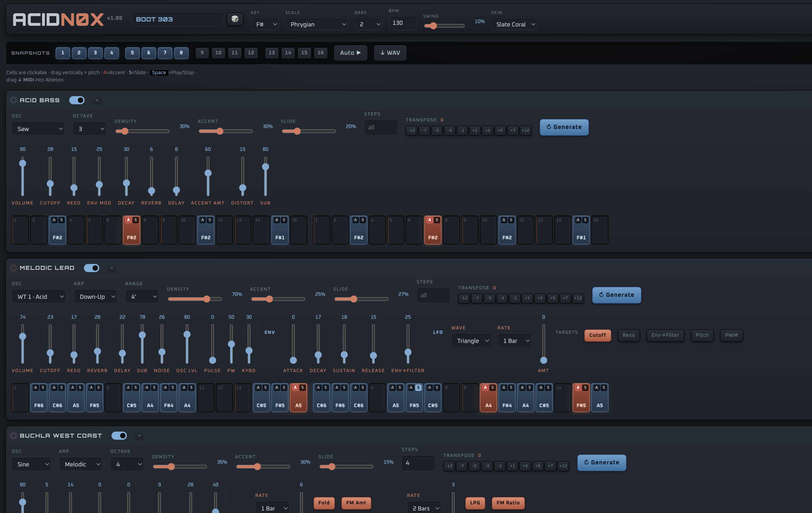
Task: Click the BPM input field showing 130
Action: [403, 23]
